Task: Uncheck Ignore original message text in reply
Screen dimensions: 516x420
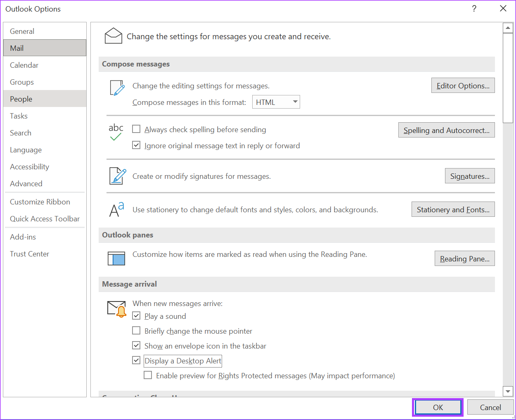Action: pyautogui.click(x=136, y=145)
